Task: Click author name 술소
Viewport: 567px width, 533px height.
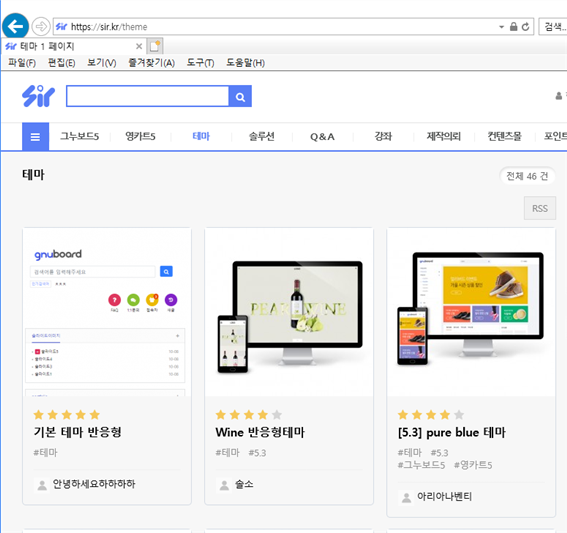Action: point(244,484)
